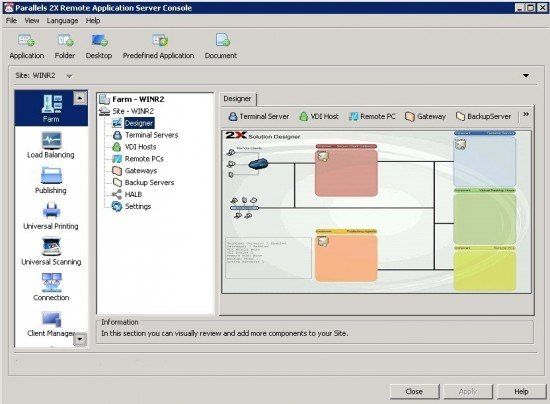Click the yellow remote PCs box

484,270
